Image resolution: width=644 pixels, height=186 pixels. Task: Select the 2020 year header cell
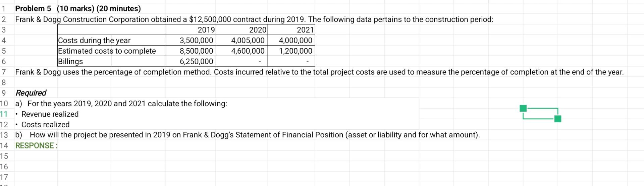point(241,30)
